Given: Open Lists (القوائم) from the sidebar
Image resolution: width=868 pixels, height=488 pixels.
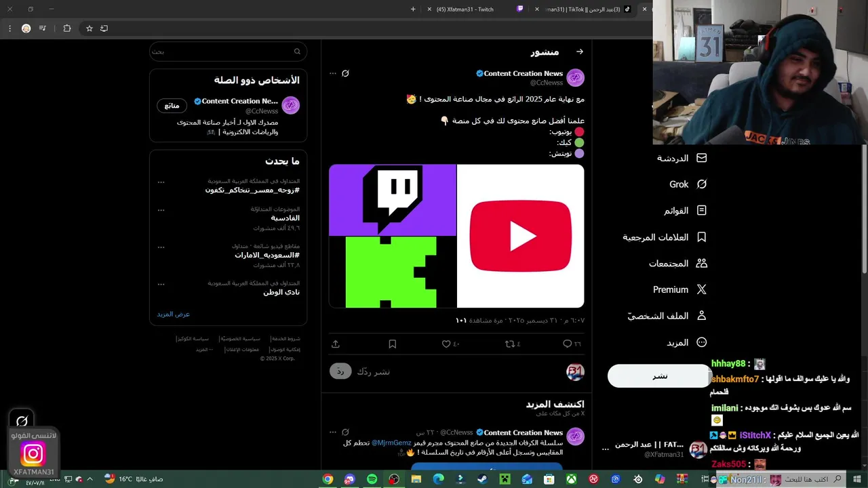Looking at the screenshot, I should point(685,211).
